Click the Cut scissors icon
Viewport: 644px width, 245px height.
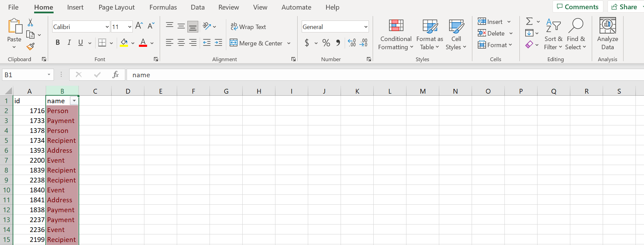[30, 23]
